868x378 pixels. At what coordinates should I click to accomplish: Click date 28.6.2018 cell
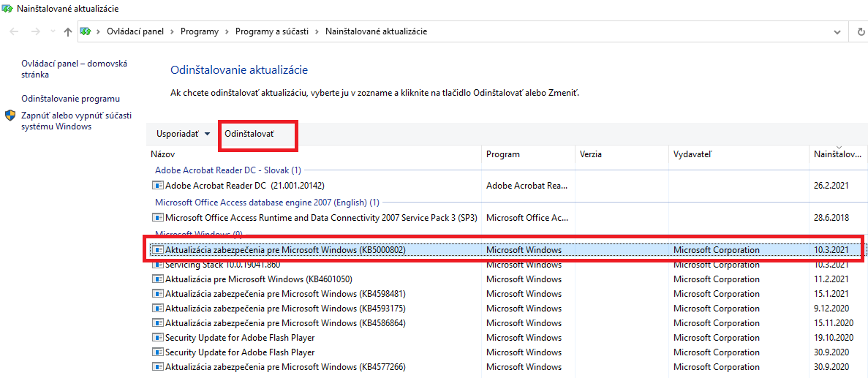(x=831, y=217)
